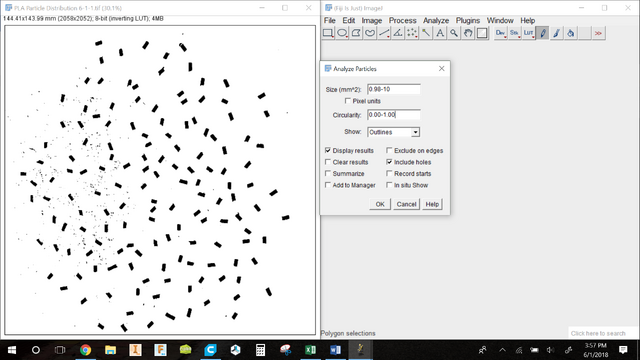Screen dimensions: 640x360
Task: Confirm the dialog with OK
Action: tap(380, 204)
